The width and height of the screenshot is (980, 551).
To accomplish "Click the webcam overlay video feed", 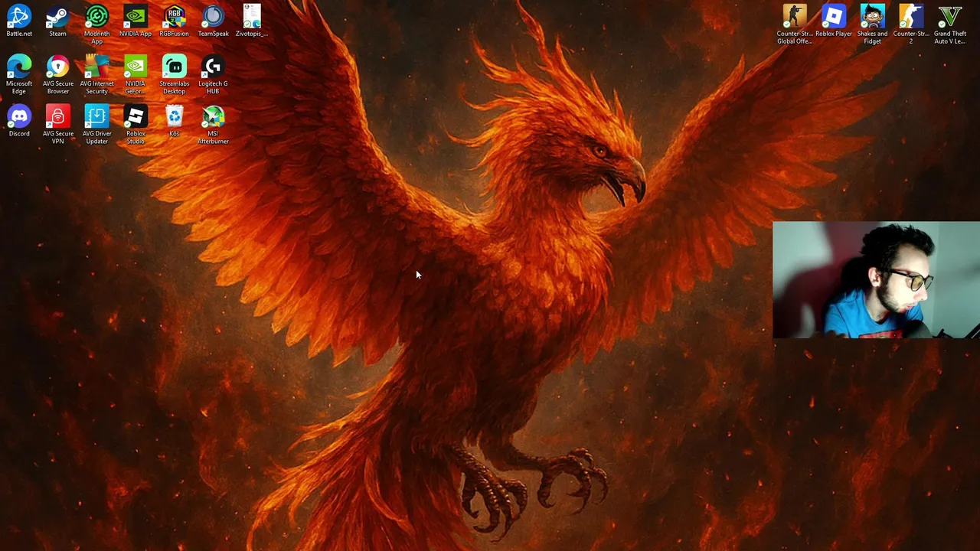I will click(x=876, y=280).
